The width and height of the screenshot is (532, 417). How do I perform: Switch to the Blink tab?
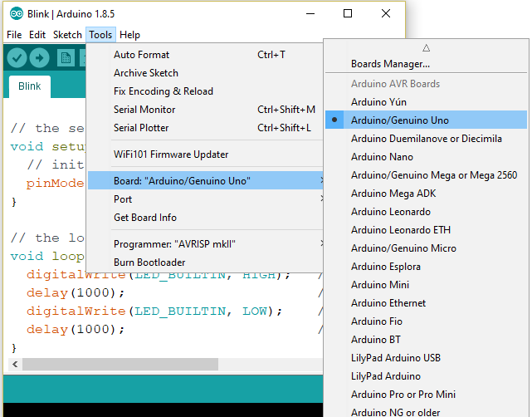30,86
